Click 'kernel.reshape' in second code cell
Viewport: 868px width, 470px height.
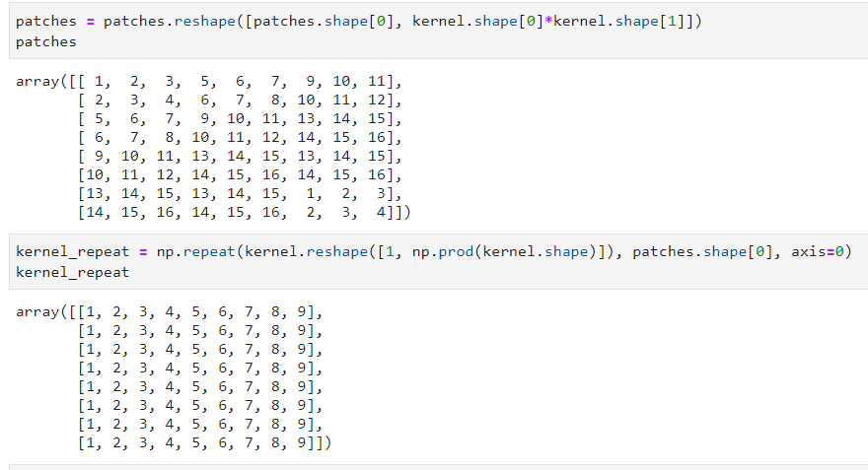307,251
